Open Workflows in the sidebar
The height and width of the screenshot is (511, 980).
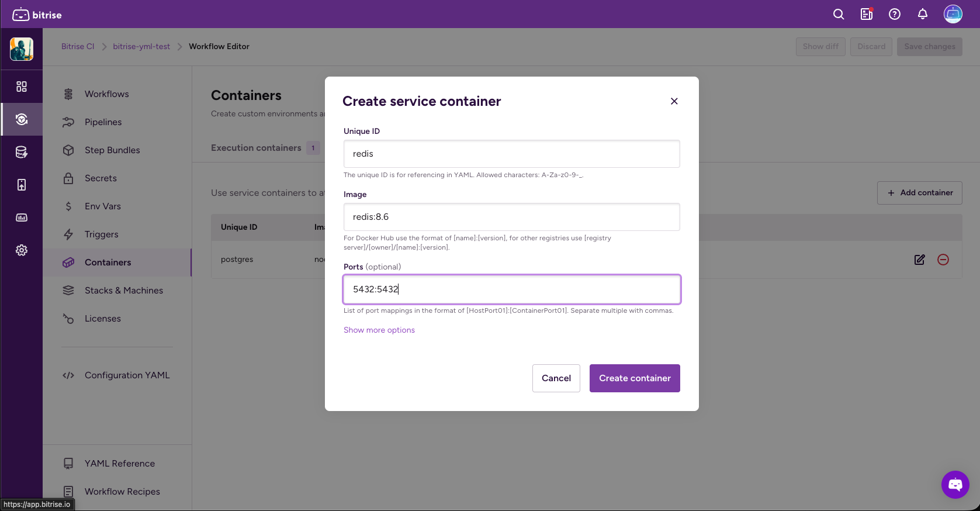click(x=106, y=94)
